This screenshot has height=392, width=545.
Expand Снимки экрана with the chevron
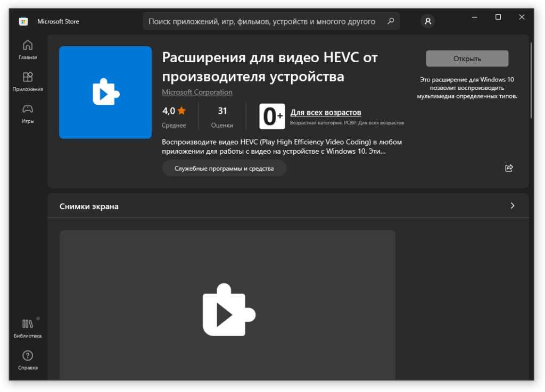click(x=513, y=205)
